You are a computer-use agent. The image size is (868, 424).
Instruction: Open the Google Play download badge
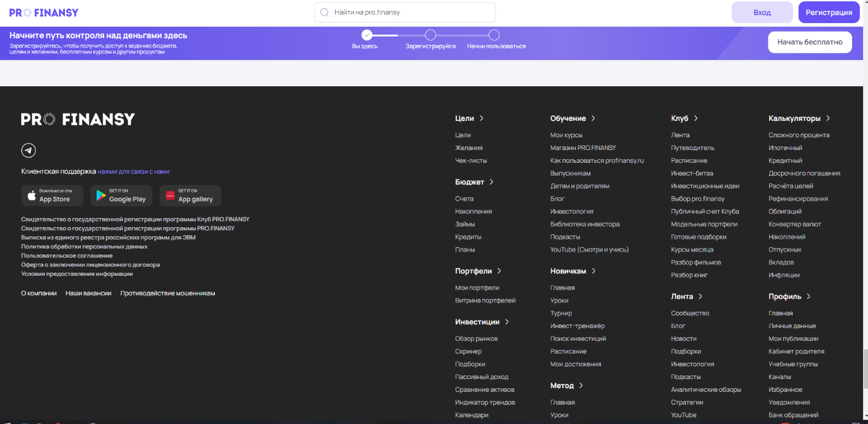tap(121, 196)
